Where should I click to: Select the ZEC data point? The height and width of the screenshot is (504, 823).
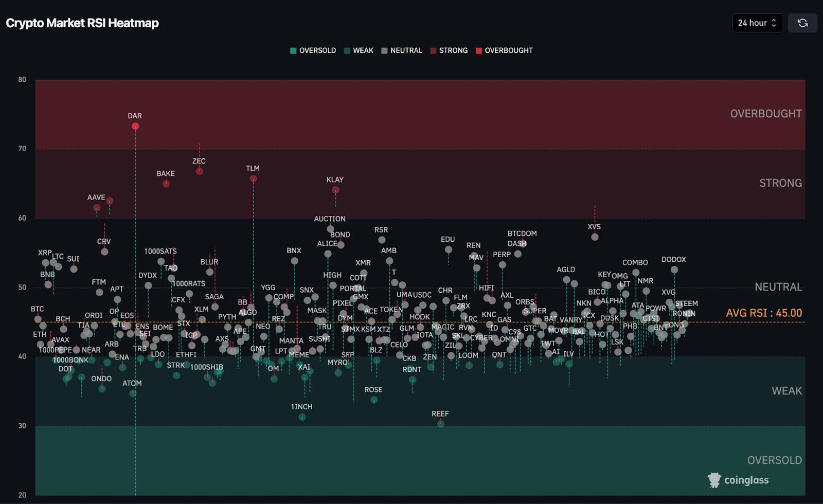coord(200,171)
